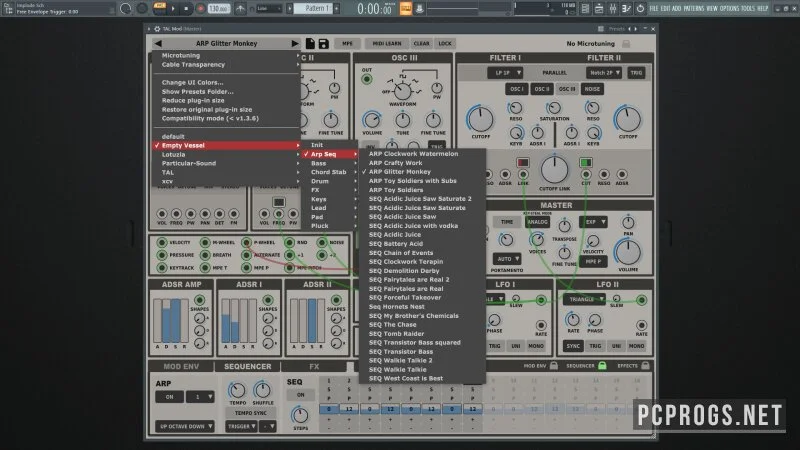
Task: Go to the previous preset with left arrow
Action: (x=158, y=43)
